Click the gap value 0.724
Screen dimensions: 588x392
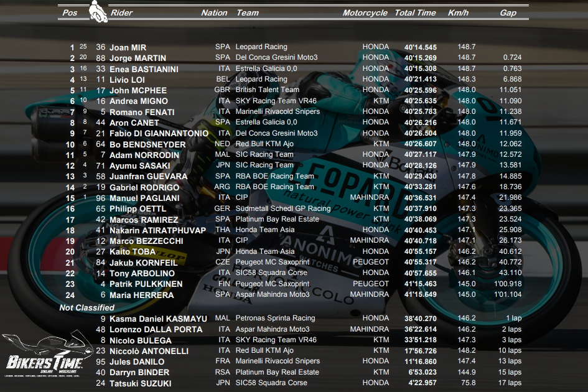(x=512, y=57)
